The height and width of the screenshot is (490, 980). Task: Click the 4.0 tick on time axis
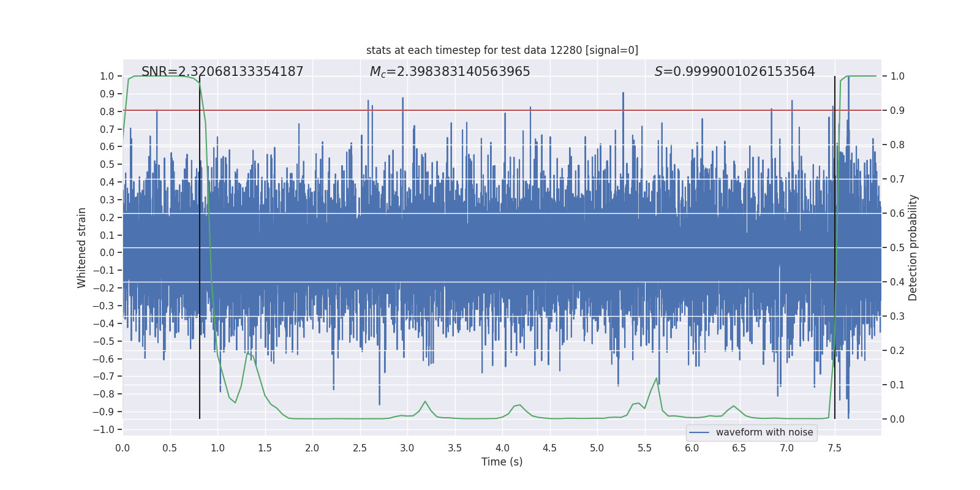(x=502, y=448)
